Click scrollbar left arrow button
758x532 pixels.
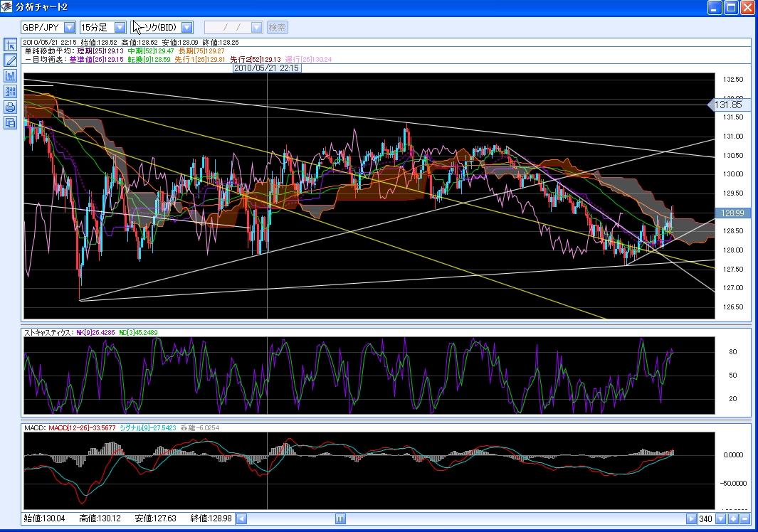[x=242, y=518]
